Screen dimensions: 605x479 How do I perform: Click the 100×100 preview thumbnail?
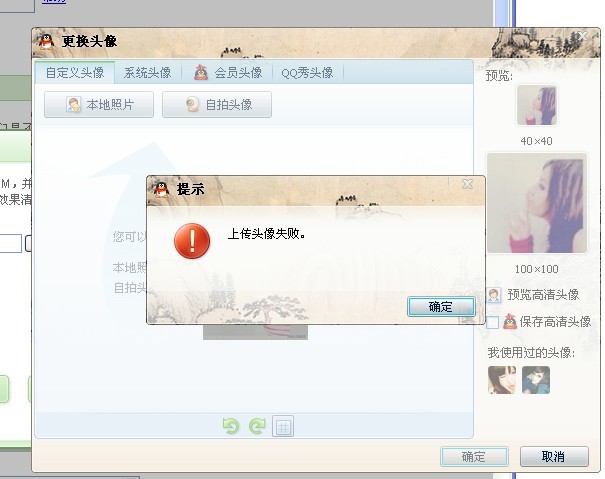pos(537,203)
